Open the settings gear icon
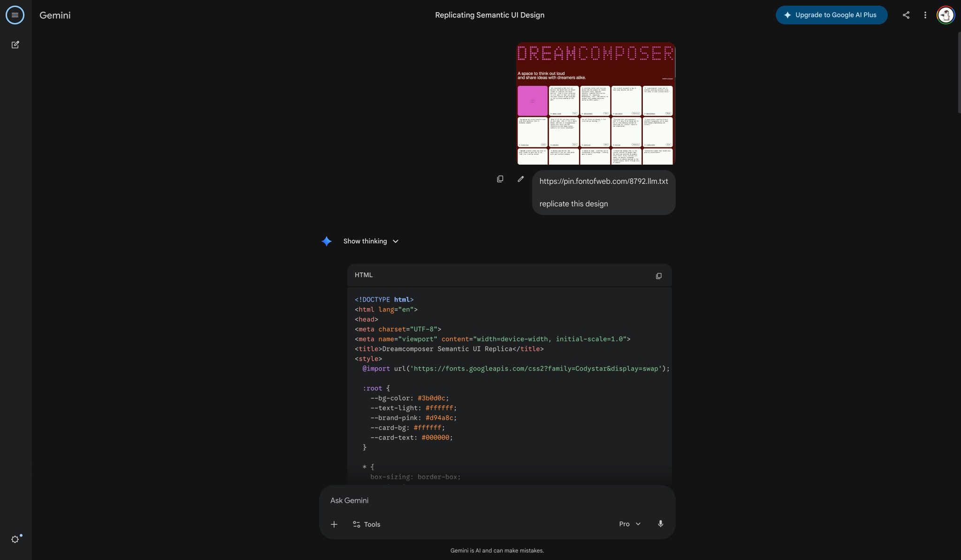This screenshot has width=961, height=560. pos(15,539)
